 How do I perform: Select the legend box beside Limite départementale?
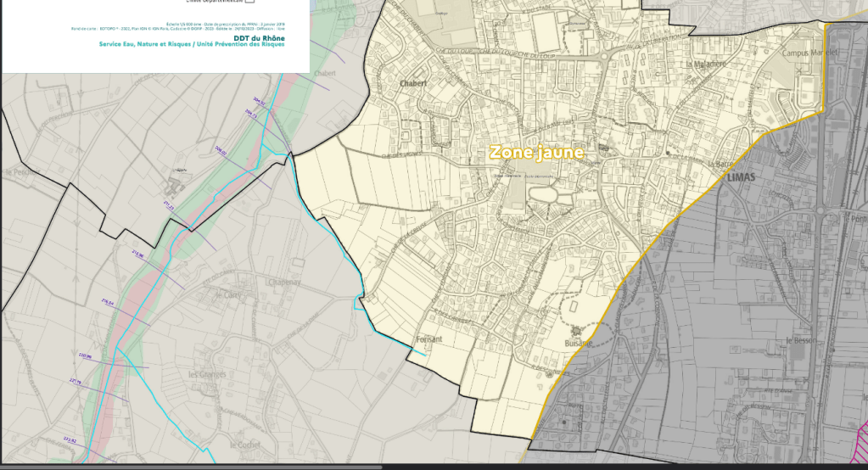249,2
